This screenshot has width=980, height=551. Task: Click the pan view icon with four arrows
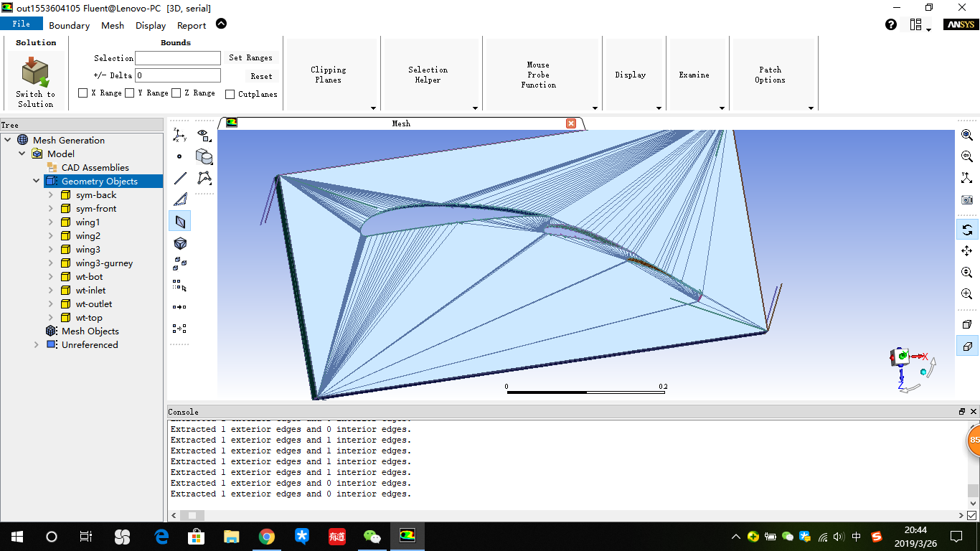tap(967, 251)
